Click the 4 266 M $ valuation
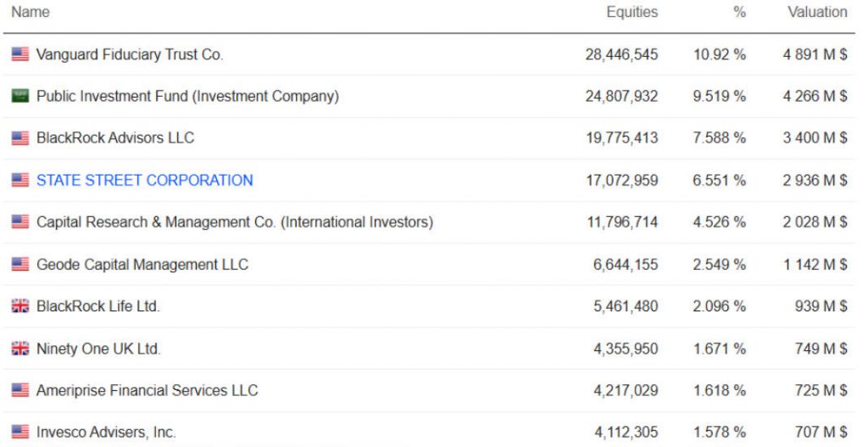The image size is (868, 447). [x=815, y=96]
